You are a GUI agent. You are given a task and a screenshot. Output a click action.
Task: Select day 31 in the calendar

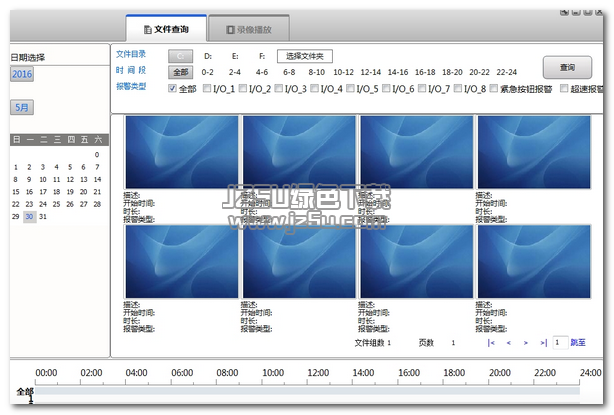tap(43, 217)
